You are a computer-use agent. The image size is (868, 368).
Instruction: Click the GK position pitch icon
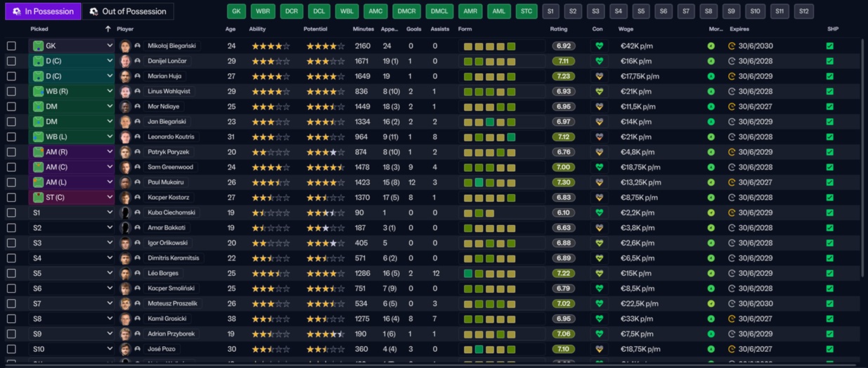tap(38, 46)
